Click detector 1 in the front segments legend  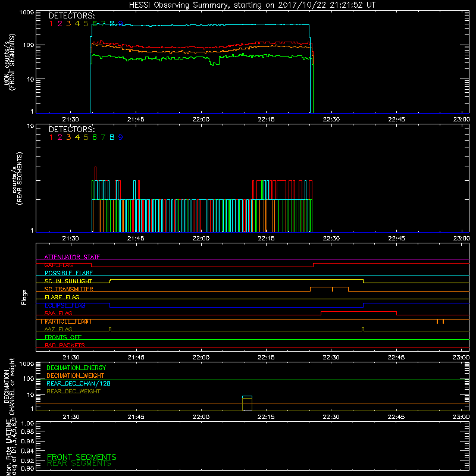click(51, 24)
